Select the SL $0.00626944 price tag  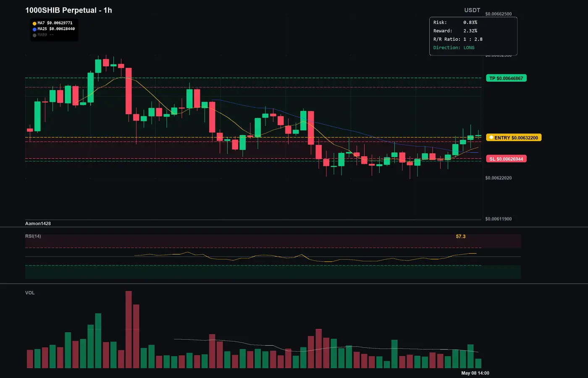pos(506,159)
